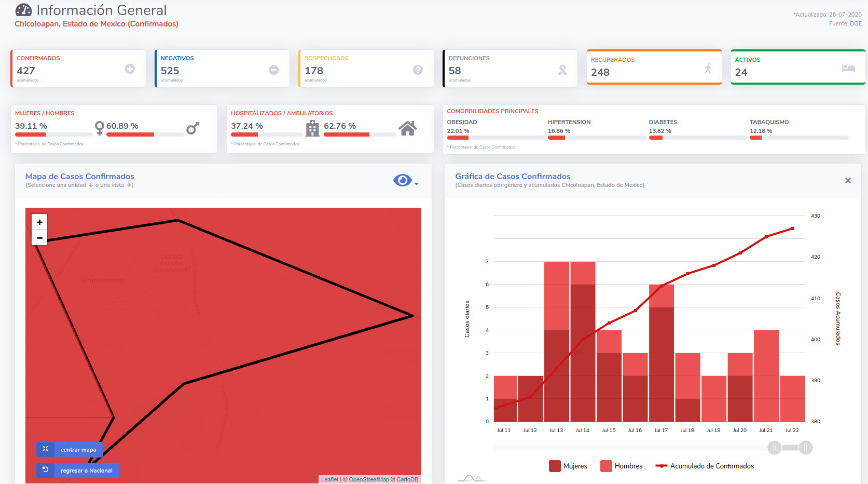Open the OpenStreetMap attribution link
Viewport: 868px width, 484px height.
pyautogui.click(x=369, y=479)
